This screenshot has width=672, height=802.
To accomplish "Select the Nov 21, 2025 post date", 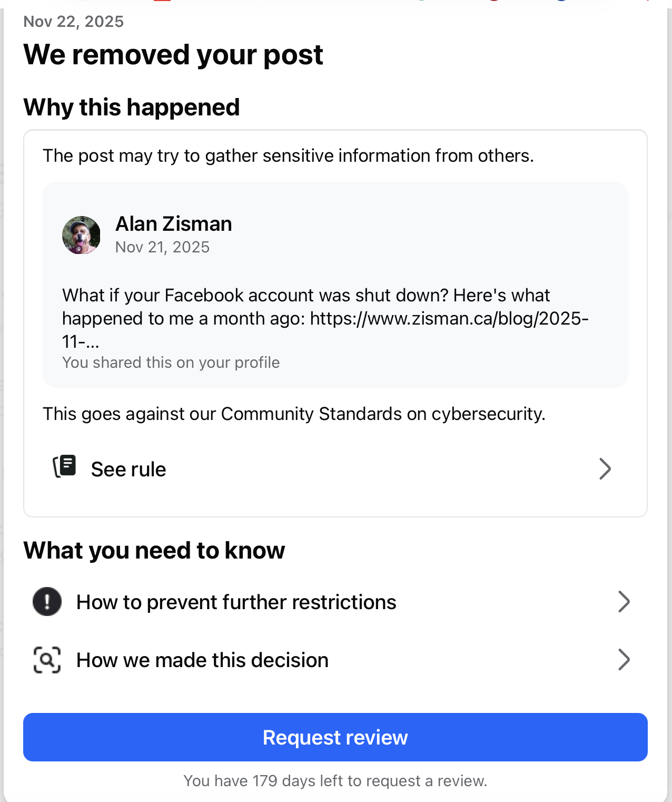I will 162,247.
